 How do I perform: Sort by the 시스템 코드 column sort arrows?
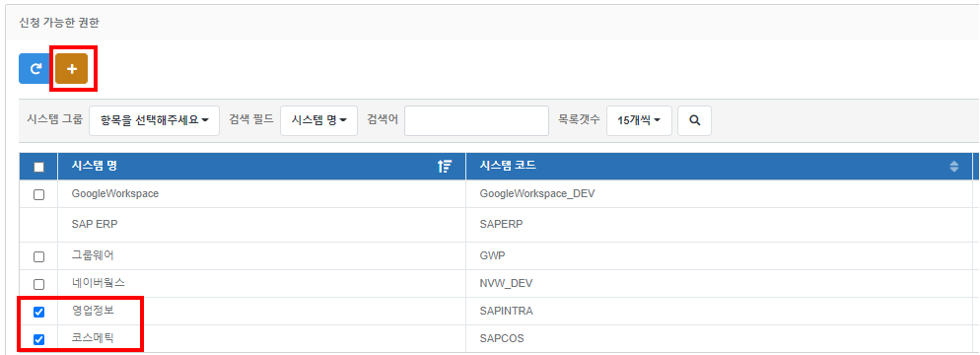(x=953, y=167)
